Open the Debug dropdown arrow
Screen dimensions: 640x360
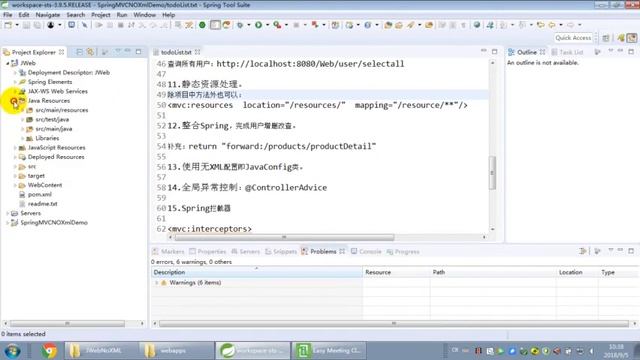(249, 25)
